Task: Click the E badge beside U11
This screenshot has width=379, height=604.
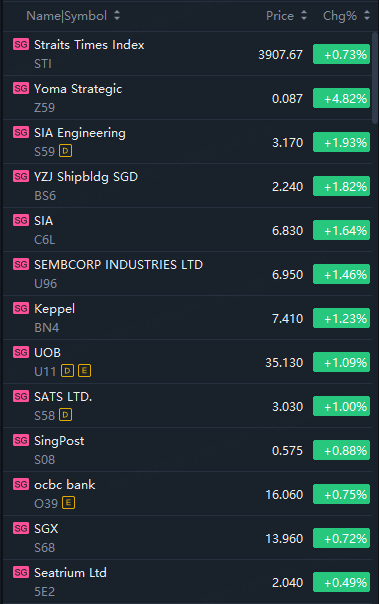Action: [x=84, y=371]
